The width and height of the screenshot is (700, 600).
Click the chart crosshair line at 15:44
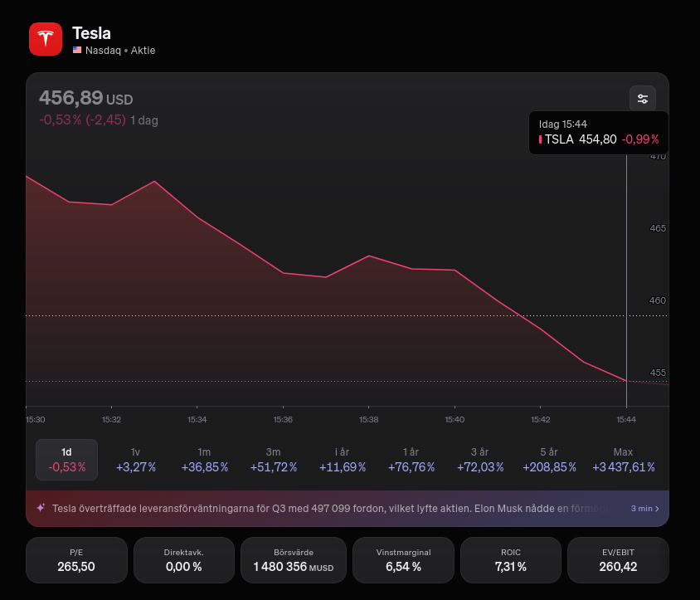(x=626, y=280)
